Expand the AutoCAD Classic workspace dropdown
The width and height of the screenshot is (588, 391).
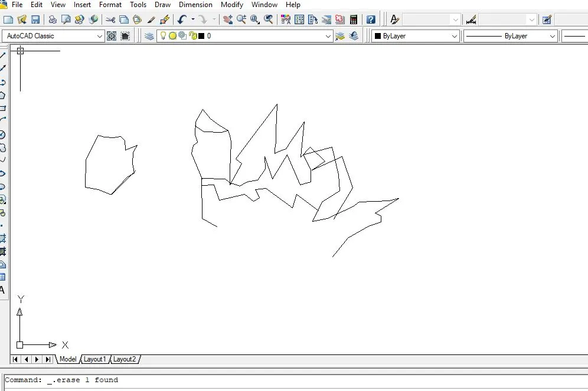(x=99, y=37)
